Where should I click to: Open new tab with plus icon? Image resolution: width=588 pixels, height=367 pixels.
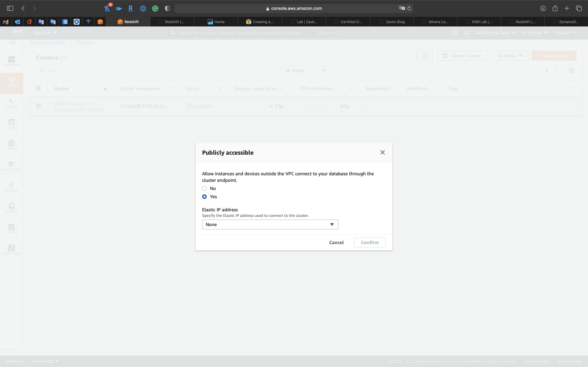pos(567,8)
